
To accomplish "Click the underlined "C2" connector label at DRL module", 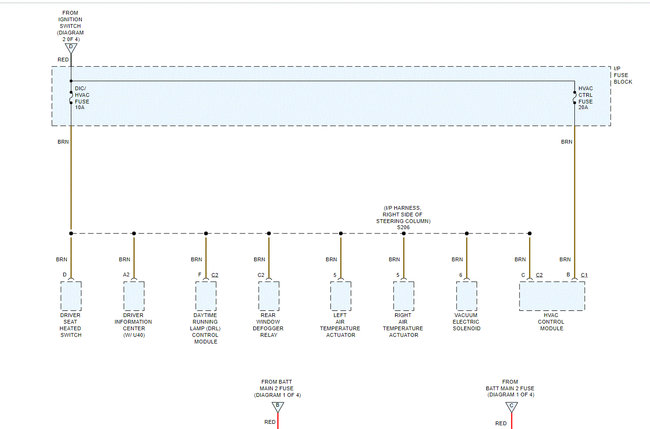I will 215,275.
